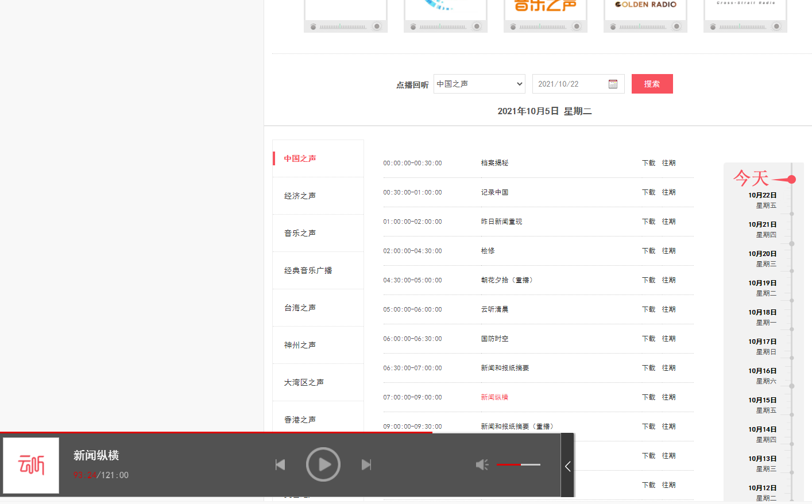Click the red 搜索 search button
Image resolution: width=812 pixels, height=504 pixels.
click(652, 84)
